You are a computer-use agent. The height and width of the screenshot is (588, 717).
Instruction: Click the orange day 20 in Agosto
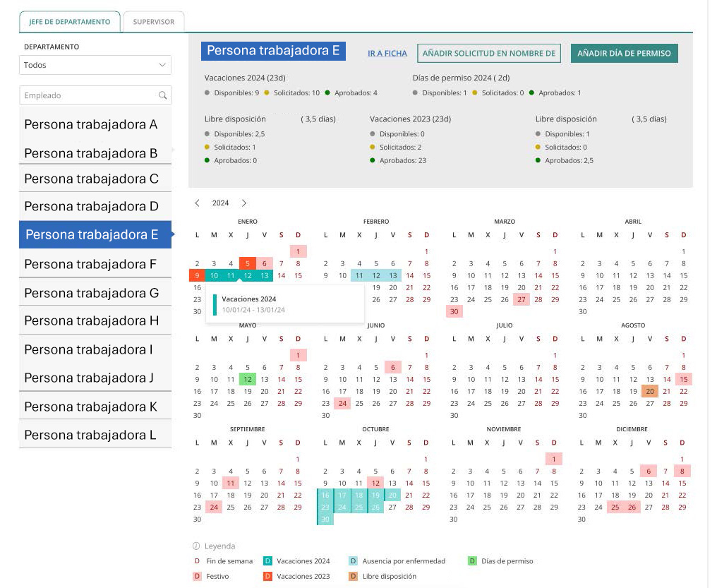[x=650, y=391]
